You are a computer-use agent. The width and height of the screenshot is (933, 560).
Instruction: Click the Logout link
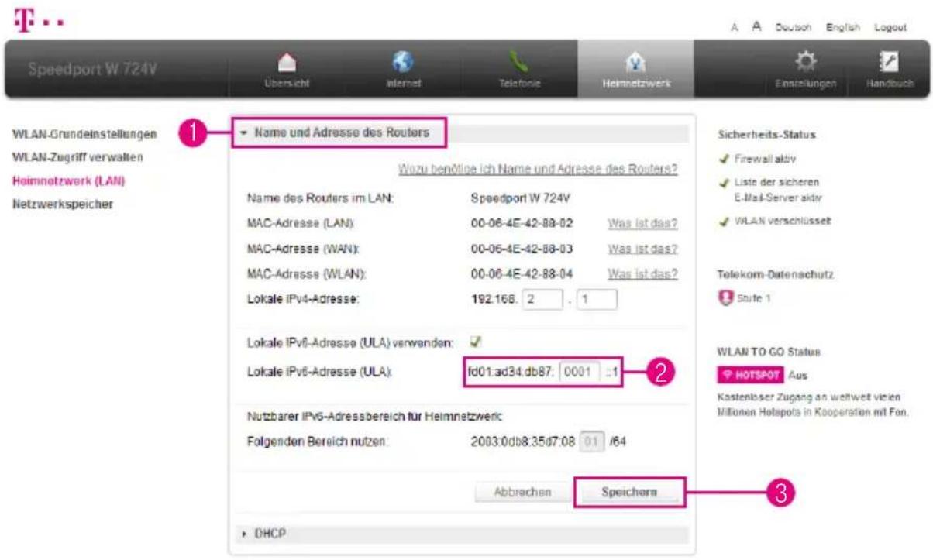coord(890,27)
